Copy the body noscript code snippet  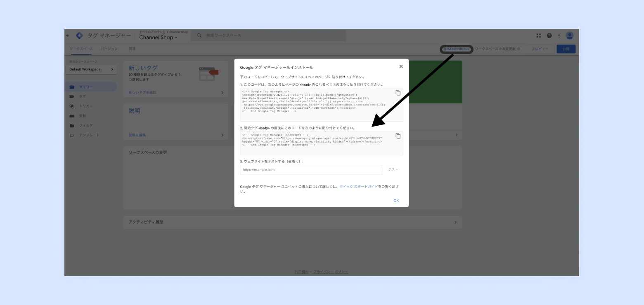tap(398, 136)
